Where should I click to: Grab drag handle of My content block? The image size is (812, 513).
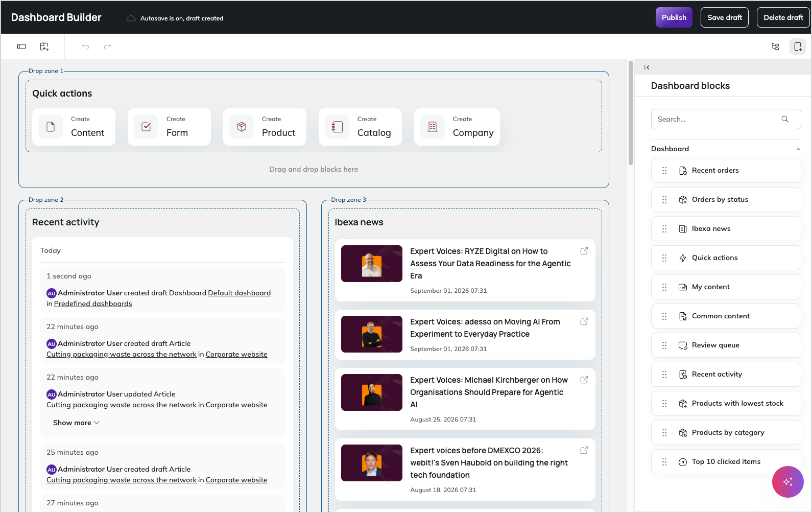[x=664, y=287]
